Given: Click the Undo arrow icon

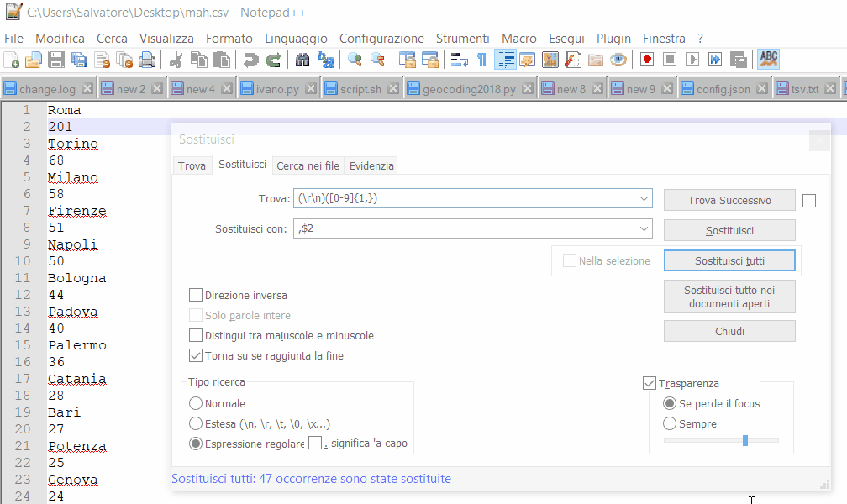Looking at the screenshot, I should (x=250, y=60).
